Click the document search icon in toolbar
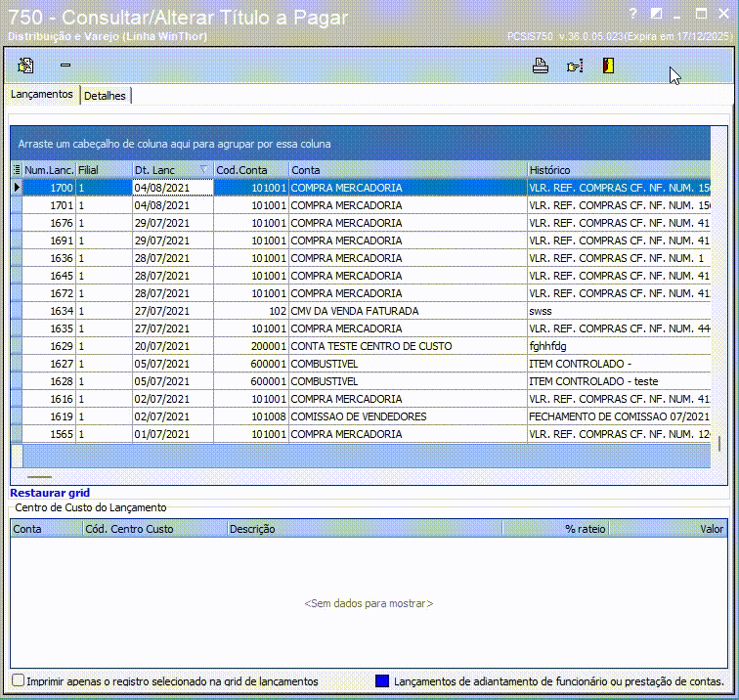Image resolution: width=739 pixels, height=700 pixels. (26, 66)
